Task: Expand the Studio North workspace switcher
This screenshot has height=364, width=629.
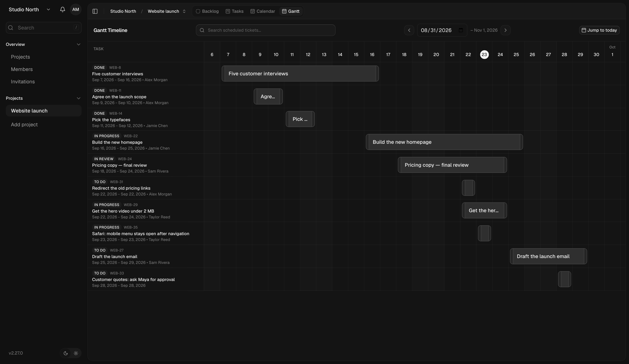Action: tap(29, 9)
